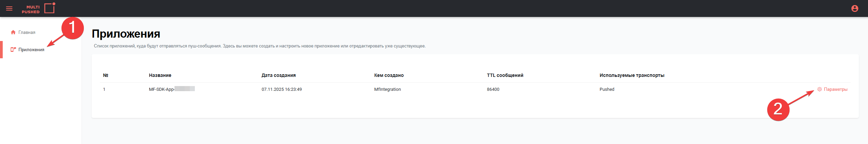Click the Название column header
The width and height of the screenshot is (868, 144).
coord(160,75)
